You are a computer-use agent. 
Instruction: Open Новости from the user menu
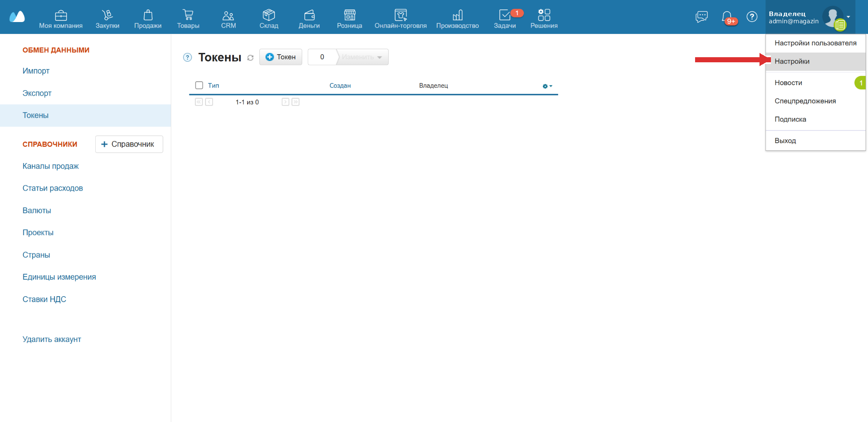815,83
